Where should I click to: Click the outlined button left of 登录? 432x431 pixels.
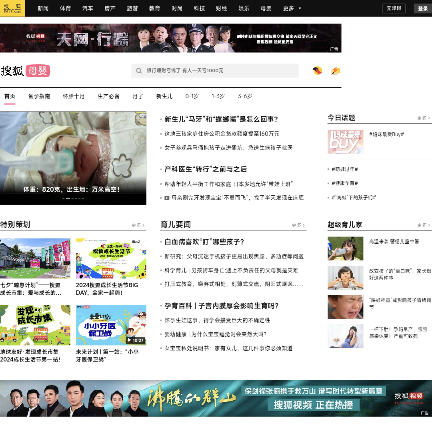(394, 8)
